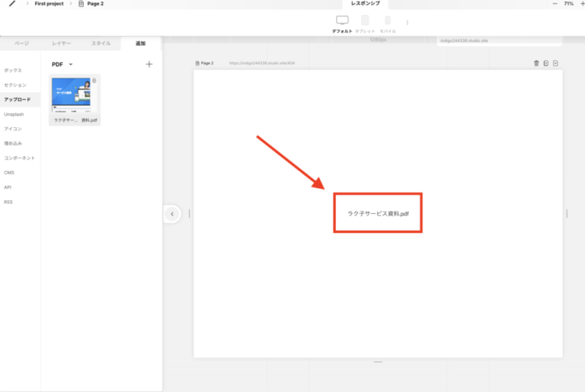Expand the PDF file type dropdown
Image resolution: width=585 pixels, height=392 pixels.
[62, 65]
